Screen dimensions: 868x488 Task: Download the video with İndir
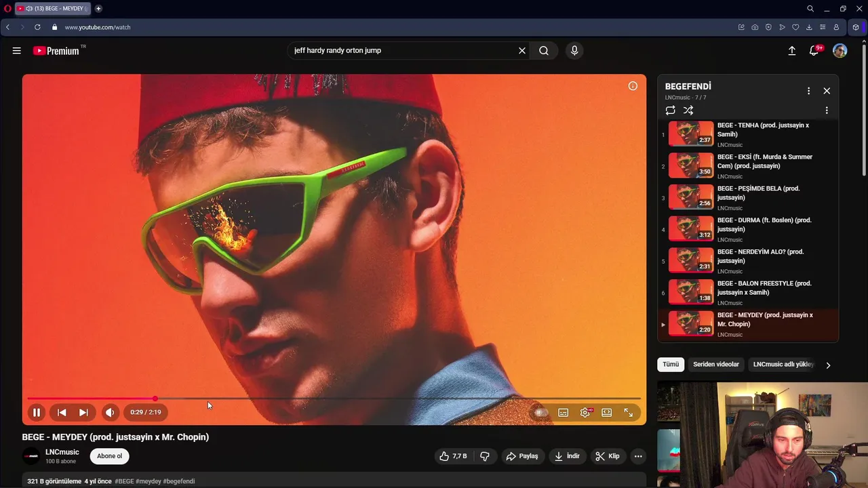(567, 456)
